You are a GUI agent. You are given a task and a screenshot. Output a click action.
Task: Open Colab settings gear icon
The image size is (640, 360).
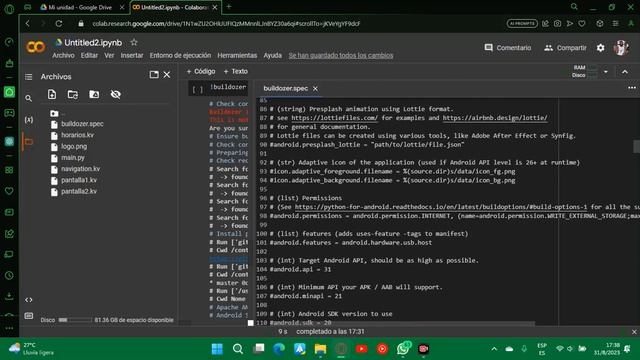click(x=600, y=48)
